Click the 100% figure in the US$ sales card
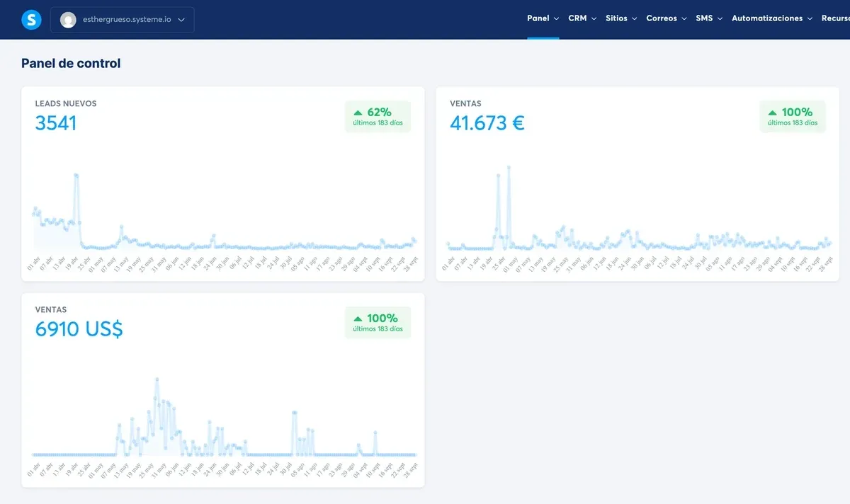850x504 pixels. click(x=382, y=319)
